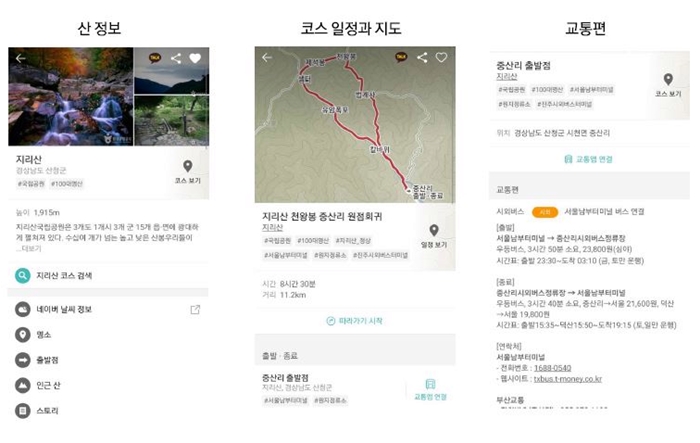Tap 일정 보기 pin icon
Viewport: 700px width, 443px height.
click(x=433, y=236)
